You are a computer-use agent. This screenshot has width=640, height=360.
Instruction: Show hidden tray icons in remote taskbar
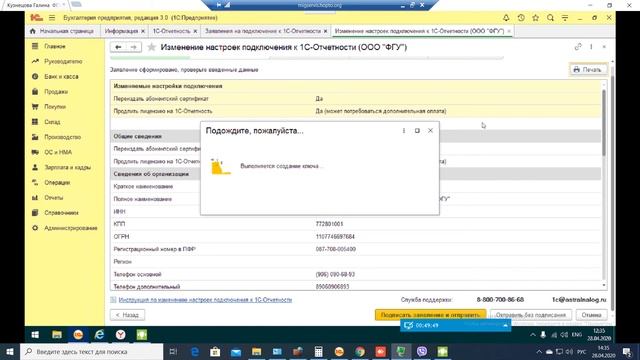(533, 335)
